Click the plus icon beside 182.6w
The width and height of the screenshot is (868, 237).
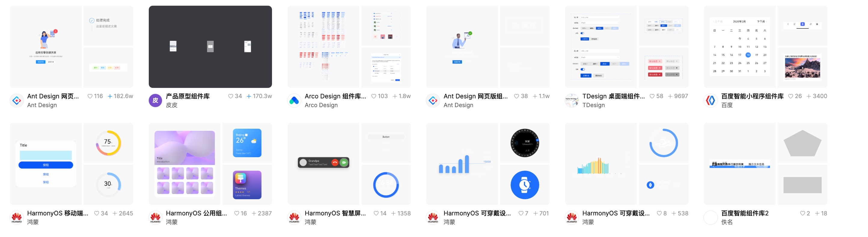coord(110,96)
